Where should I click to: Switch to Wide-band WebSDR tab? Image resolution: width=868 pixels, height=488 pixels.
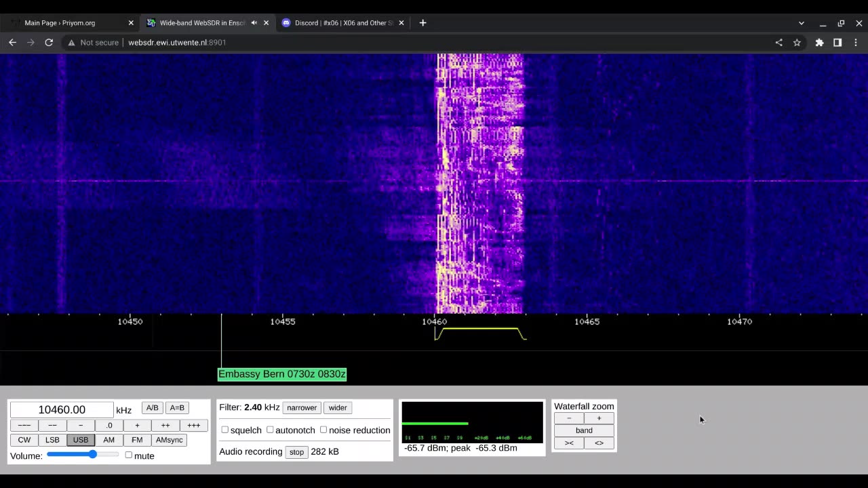pyautogui.click(x=207, y=22)
